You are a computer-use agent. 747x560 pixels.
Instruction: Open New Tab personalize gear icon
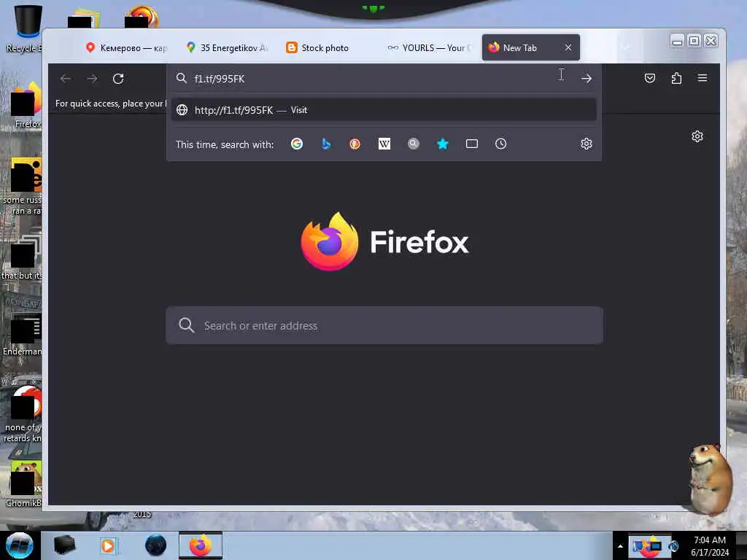point(697,136)
